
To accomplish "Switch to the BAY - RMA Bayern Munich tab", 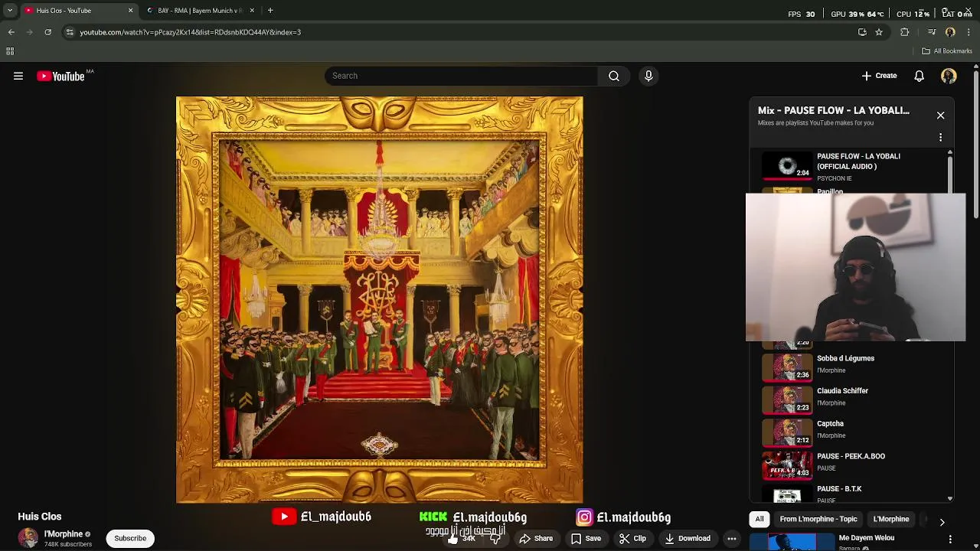I will click(x=194, y=11).
